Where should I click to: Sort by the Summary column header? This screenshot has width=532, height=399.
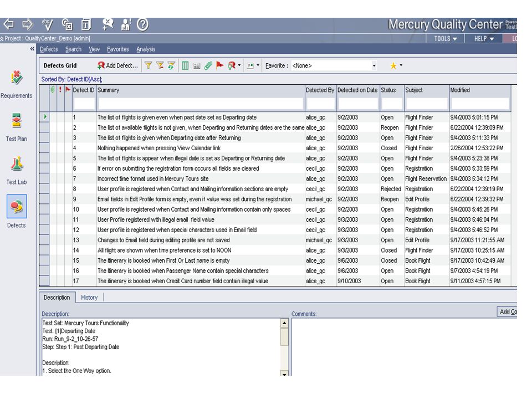point(201,90)
